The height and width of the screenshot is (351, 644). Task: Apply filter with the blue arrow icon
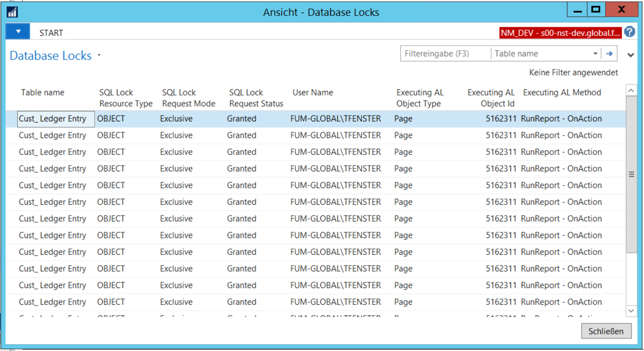coord(609,54)
